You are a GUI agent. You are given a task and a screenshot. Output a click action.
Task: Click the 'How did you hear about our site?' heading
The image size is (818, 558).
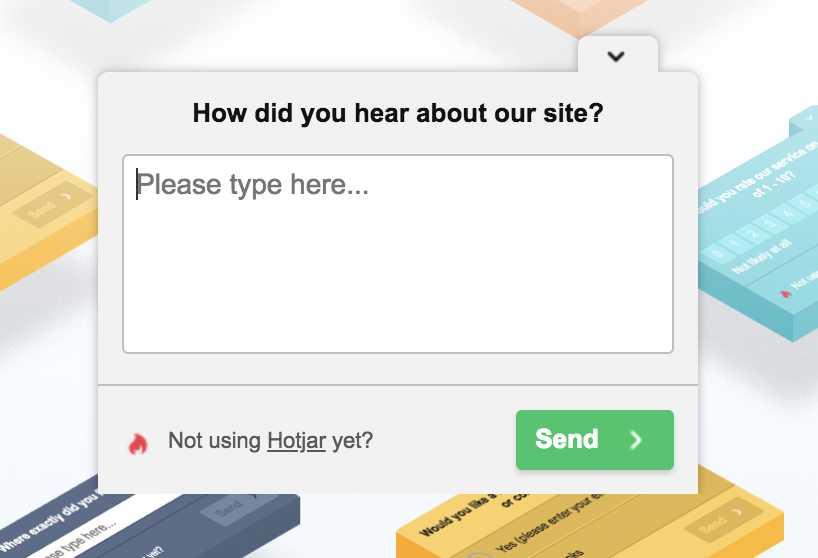click(x=397, y=112)
